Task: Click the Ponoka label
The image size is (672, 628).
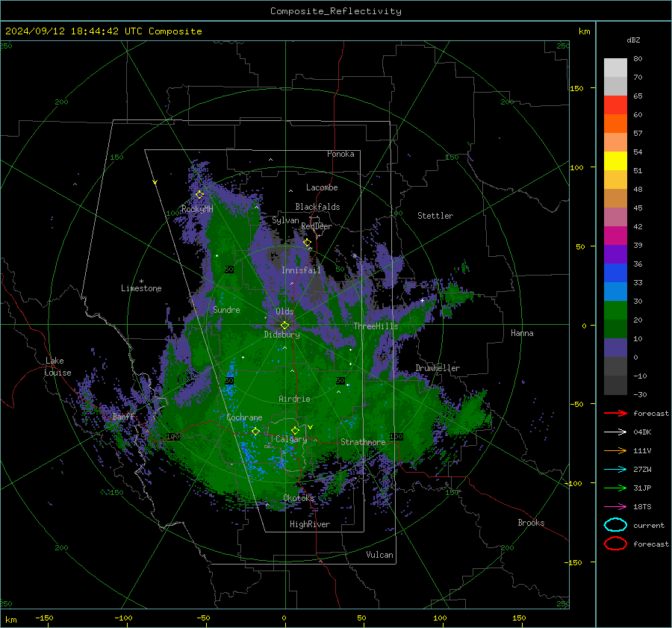Action: tap(340, 154)
